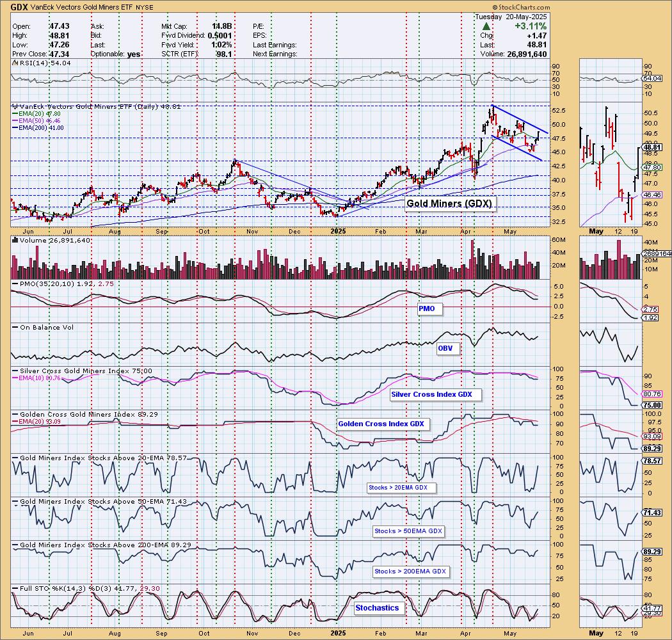Screen dimensions: 672x640
Task: Open the StockCharts.com copyright link
Action: click(x=521, y=7)
